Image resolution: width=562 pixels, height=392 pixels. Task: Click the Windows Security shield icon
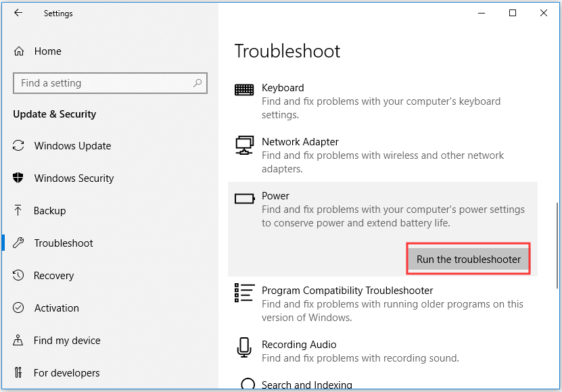(18, 178)
